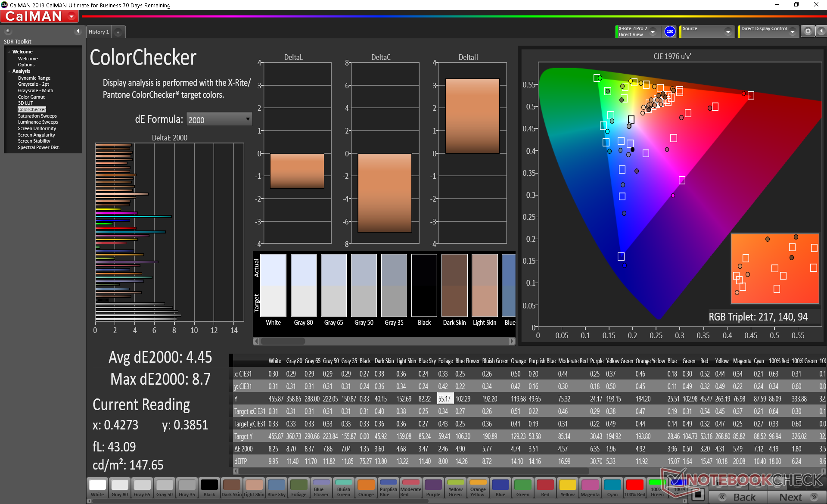Click the stop measurement square button
This screenshot has height=504, width=827.
coord(698,494)
